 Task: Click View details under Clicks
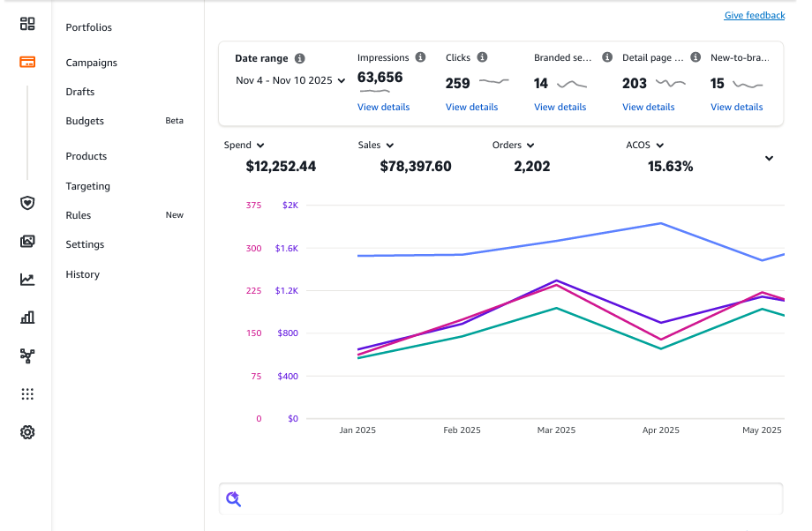[x=471, y=107]
